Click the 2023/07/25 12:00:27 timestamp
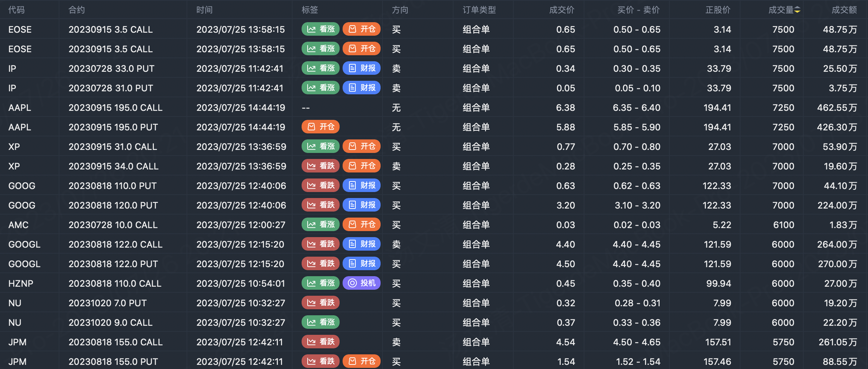 (x=241, y=225)
